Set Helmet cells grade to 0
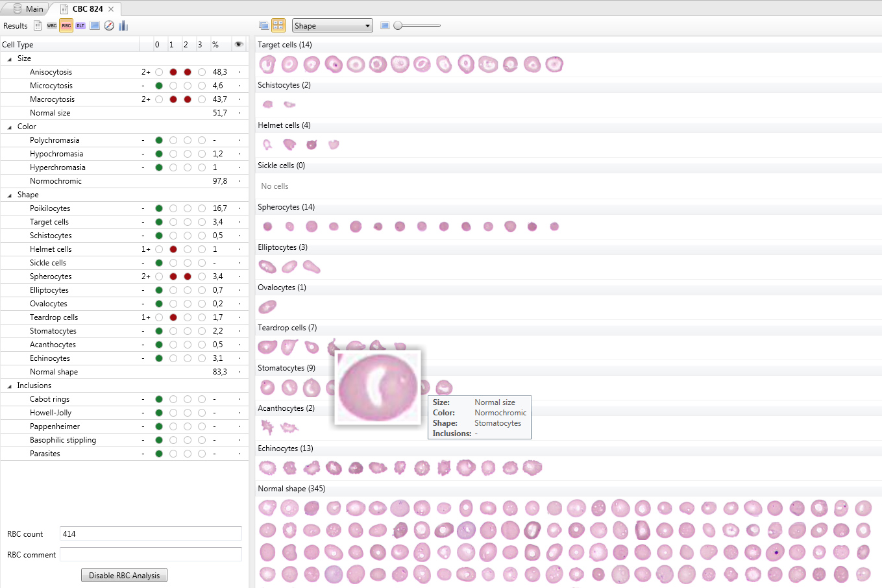The width and height of the screenshot is (882, 588). tap(159, 249)
